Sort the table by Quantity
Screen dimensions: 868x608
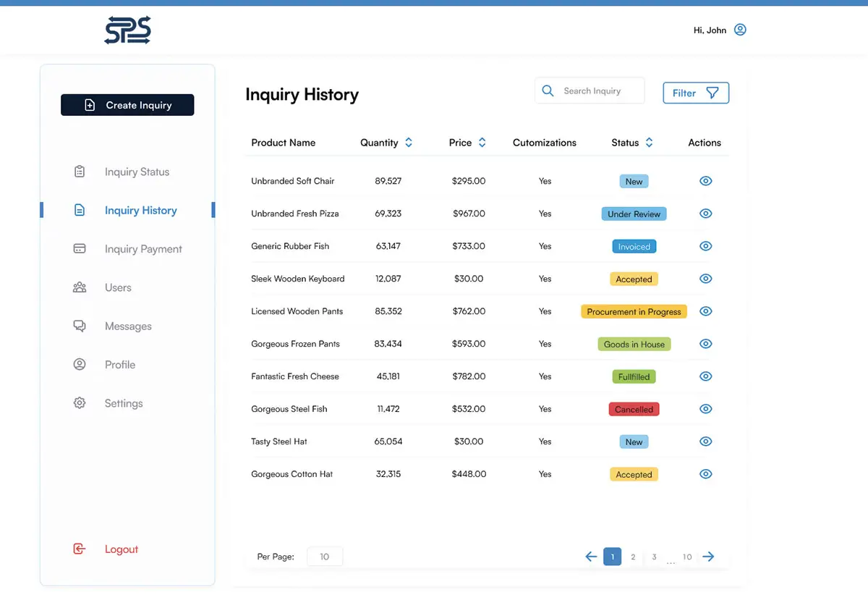click(409, 143)
